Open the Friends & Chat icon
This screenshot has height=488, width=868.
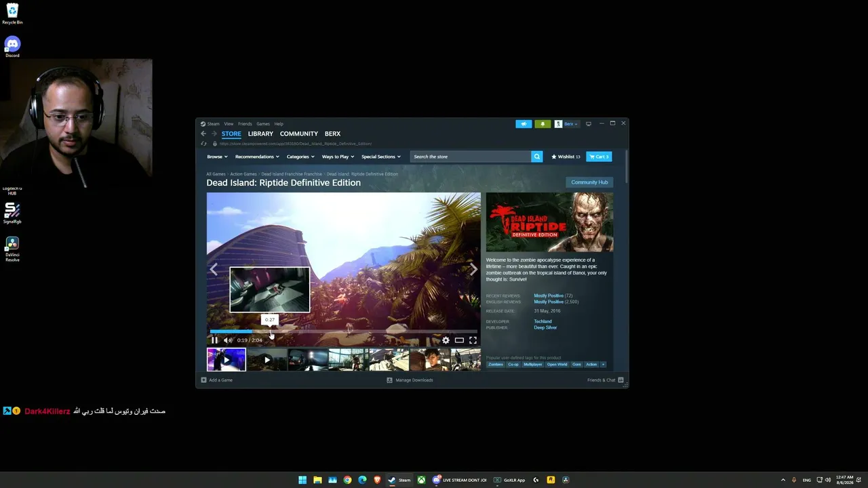(x=620, y=380)
